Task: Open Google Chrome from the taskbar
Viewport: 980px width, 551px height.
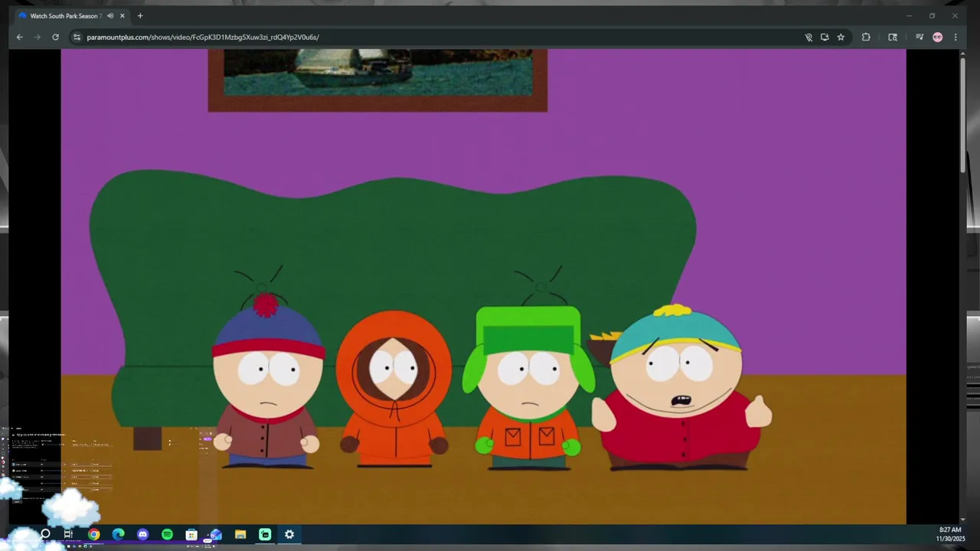Action: click(93, 534)
